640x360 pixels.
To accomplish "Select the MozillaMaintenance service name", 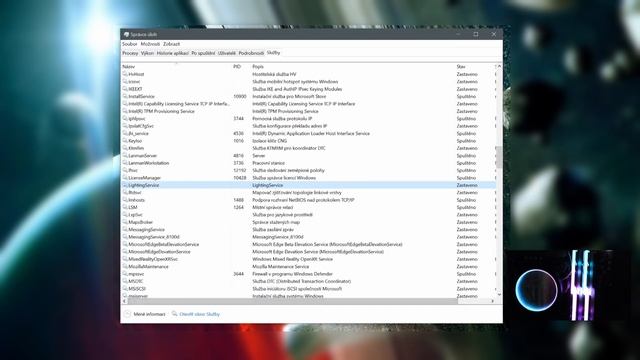I will coord(148,267).
